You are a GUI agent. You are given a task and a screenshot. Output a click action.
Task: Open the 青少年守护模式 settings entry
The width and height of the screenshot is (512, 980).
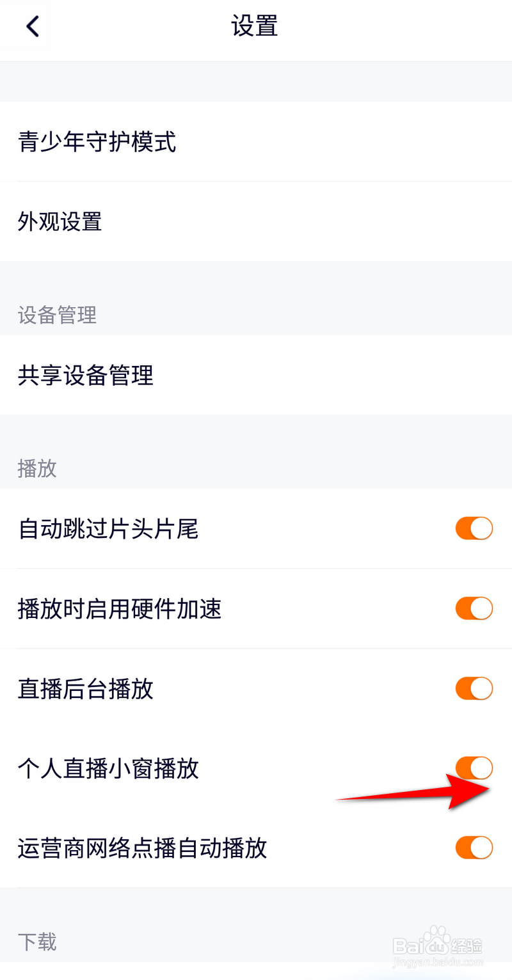97,142
